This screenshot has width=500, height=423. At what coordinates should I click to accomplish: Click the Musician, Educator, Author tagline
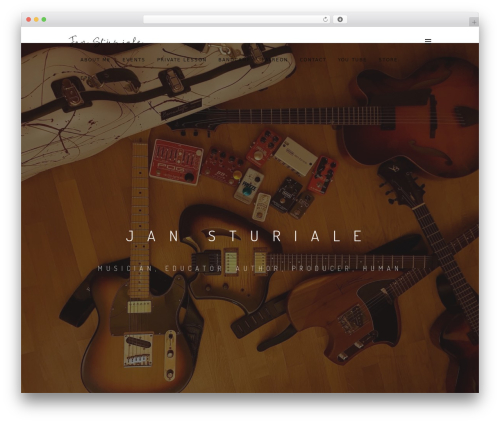click(x=249, y=269)
